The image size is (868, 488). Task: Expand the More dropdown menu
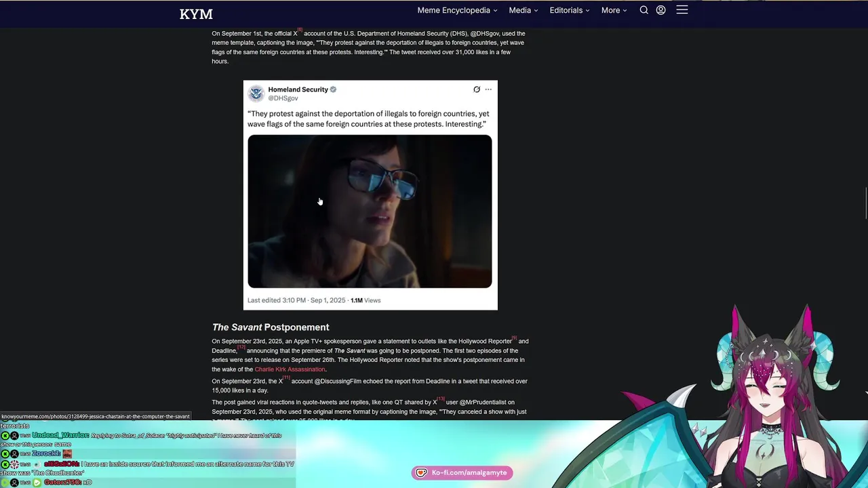pos(614,10)
